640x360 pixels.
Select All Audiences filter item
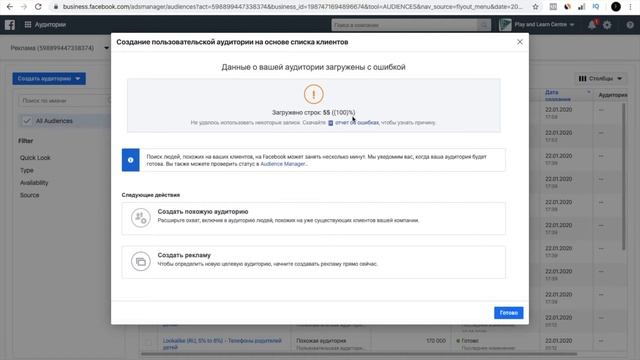[64, 121]
